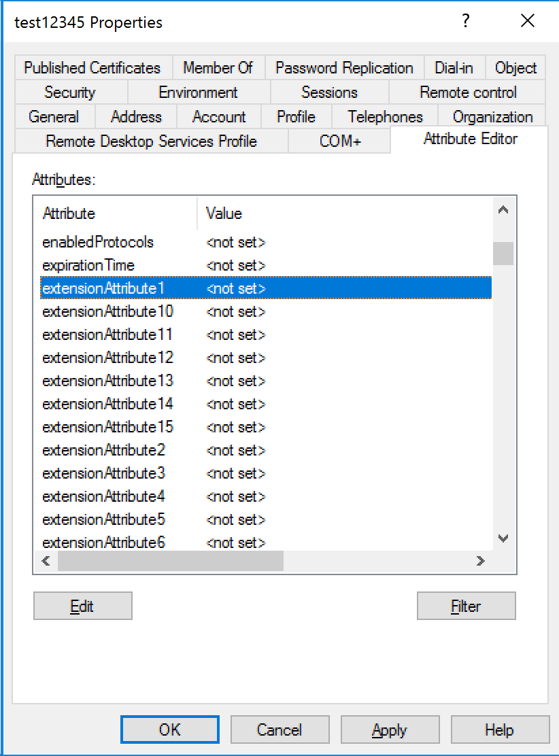Click the left scroll arrow
The height and width of the screenshot is (756, 559).
[46, 561]
